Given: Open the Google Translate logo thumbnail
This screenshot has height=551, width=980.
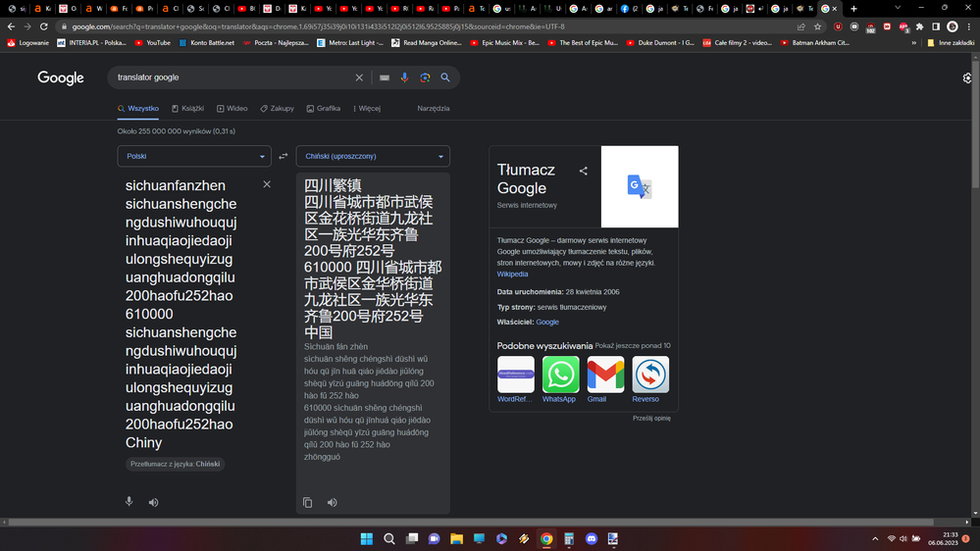Looking at the screenshot, I should (640, 187).
